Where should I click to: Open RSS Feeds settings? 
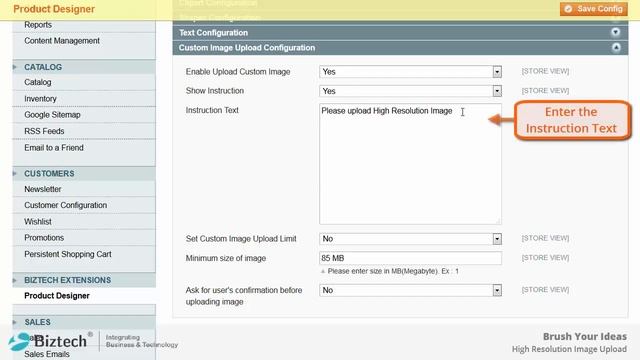click(x=44, y=131)
